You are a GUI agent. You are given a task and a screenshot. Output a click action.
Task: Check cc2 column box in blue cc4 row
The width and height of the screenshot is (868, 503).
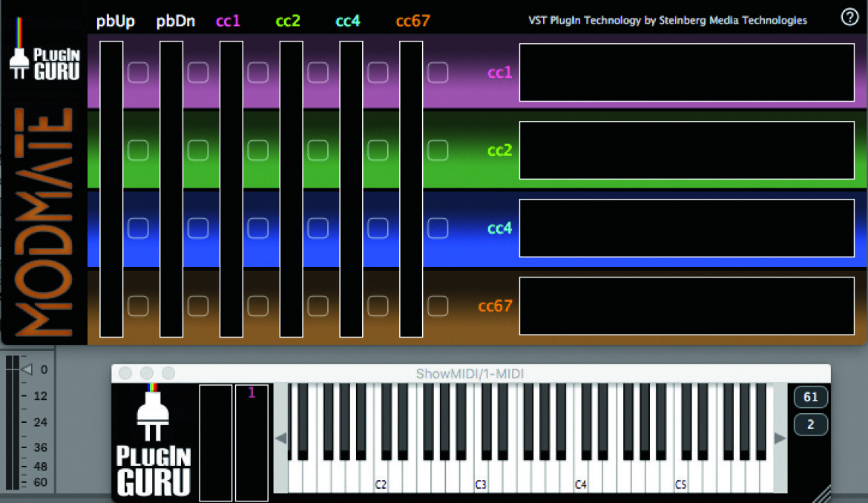click(x=318, y=228)
